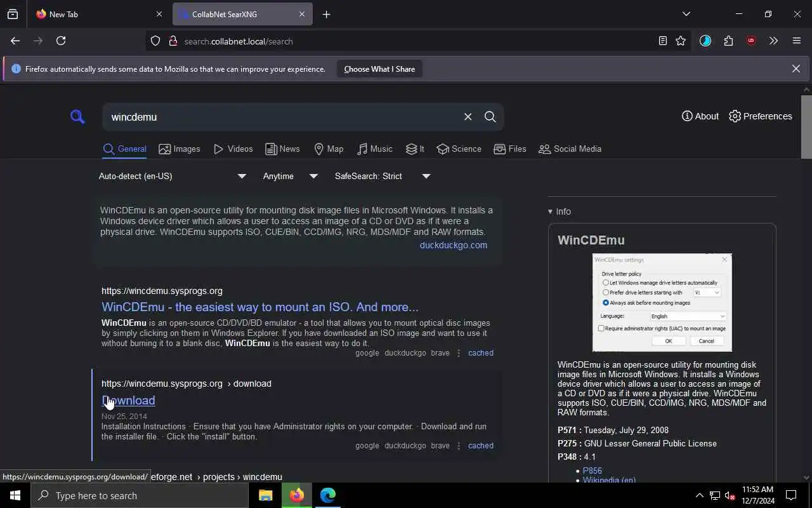
Task: Click the WinCDEmu settings thumbnail
Action: 662,302
